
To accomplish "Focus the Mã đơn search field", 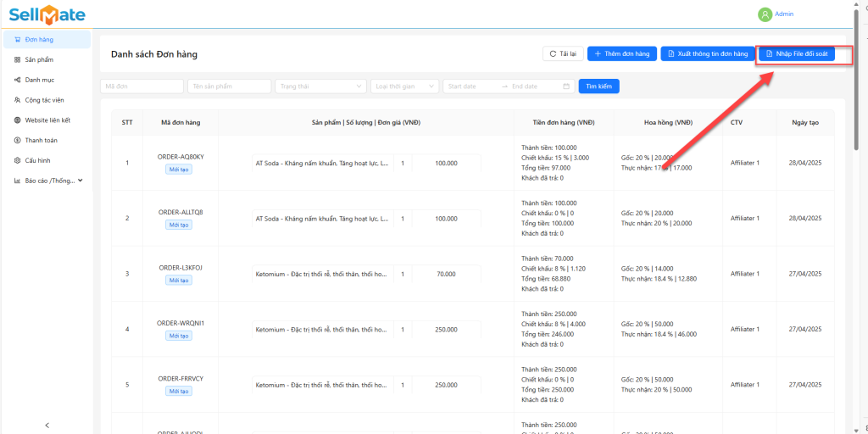I will (142, 86).
